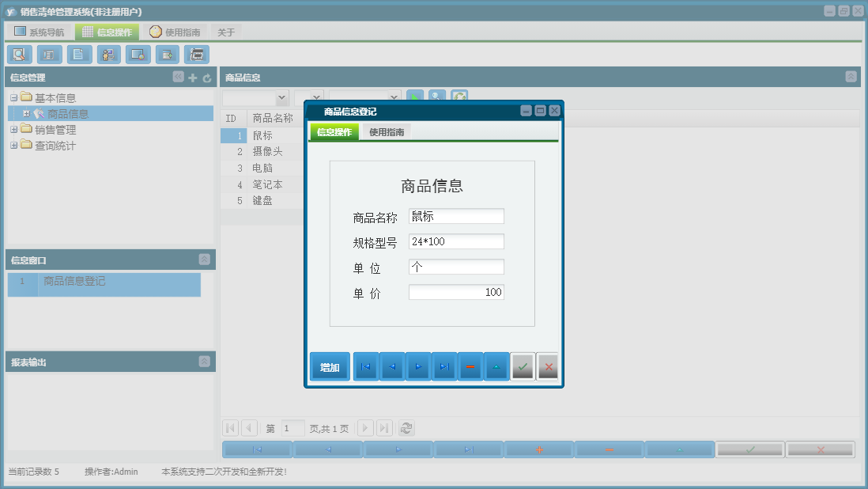This screenshot has height=489, width=868.
Task: Select the 键盘 table row
Action: click(263, 200)
